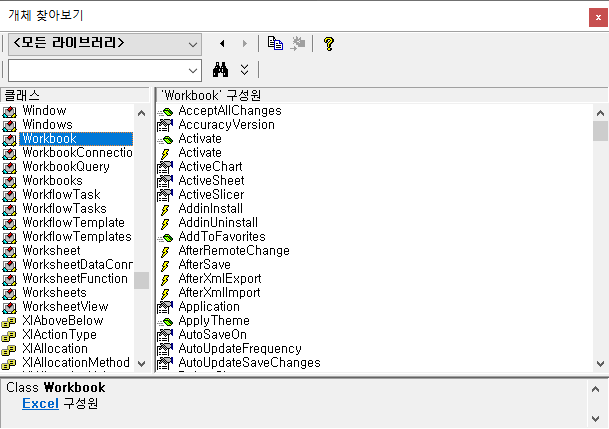Select the XlAboveBelow enum
609x429 pixels.
pos(63,320)
